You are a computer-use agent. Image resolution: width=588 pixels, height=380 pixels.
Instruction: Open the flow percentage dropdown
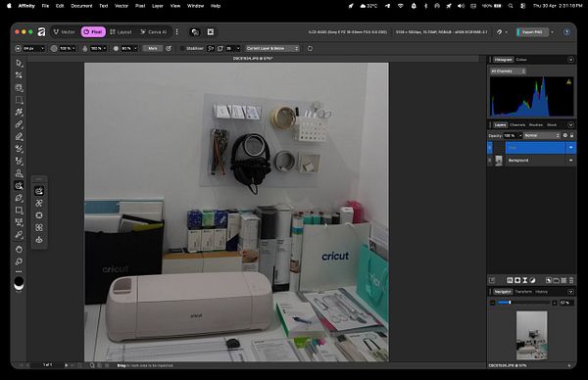[105, 48]
